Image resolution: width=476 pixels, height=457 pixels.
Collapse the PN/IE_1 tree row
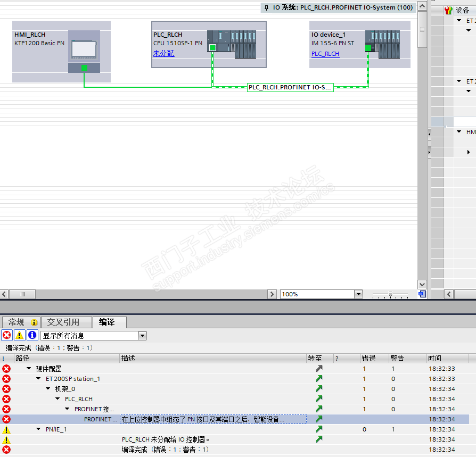(x=38, y=429)
